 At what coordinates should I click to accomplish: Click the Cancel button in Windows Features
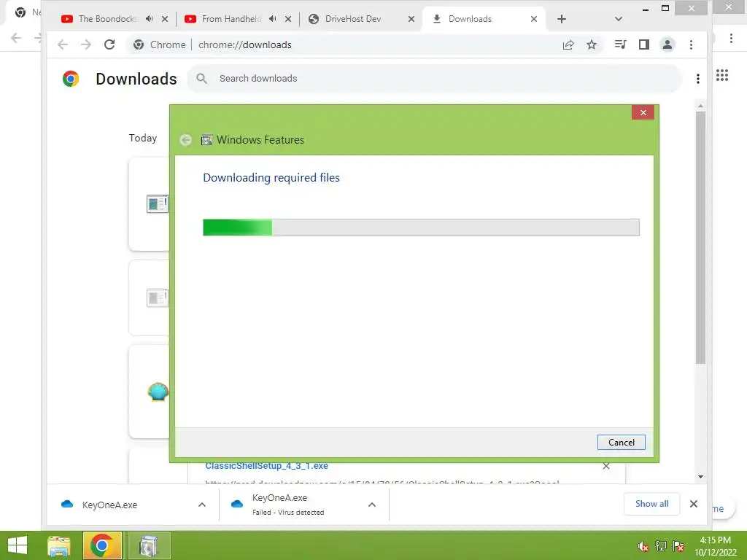click(621, 442)
